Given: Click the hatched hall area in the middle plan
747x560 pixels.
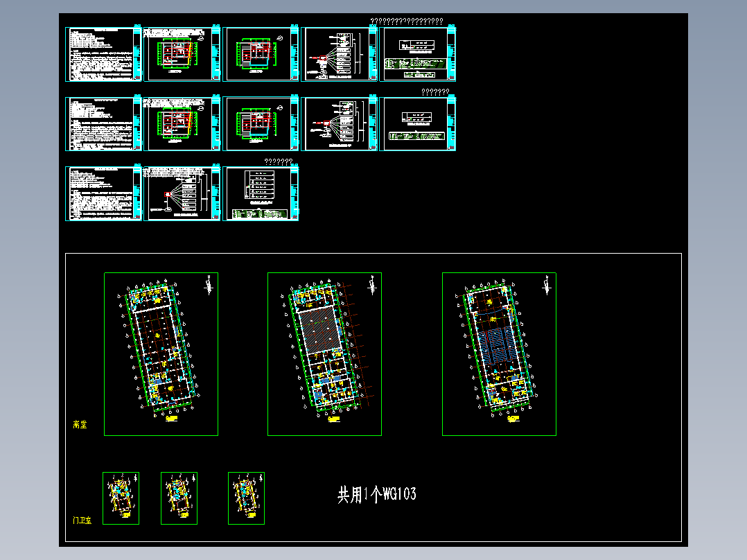Looking at the screenshot, I should (319, 330).
